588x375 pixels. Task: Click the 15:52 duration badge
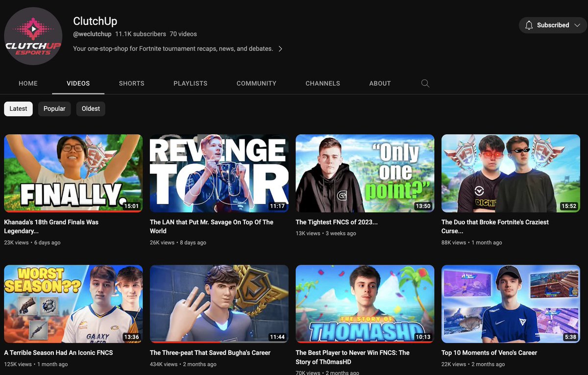click(x=569, y=206)
